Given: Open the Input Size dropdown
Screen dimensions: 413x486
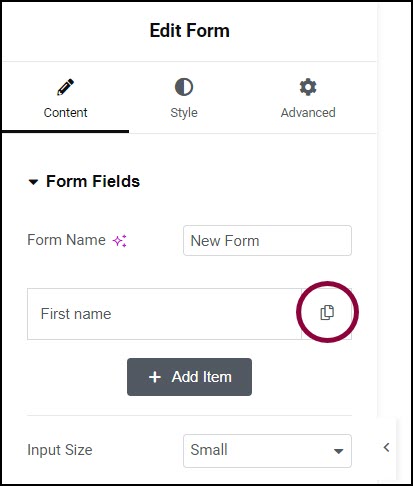Looking at the screenshot, I should click(x=267, y=451).
